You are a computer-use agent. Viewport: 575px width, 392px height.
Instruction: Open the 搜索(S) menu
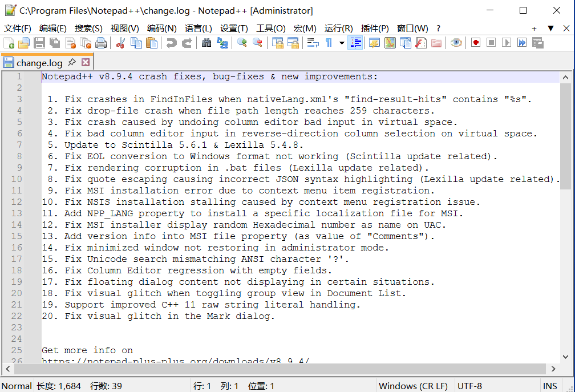pos(88,28)
